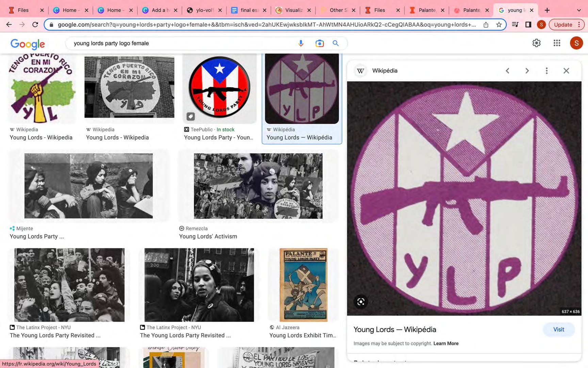Image resolution: width=588 pixels, height=368 pixels.
Task: Expand the tab search dropdown
Action: click(x=579, y=10)
